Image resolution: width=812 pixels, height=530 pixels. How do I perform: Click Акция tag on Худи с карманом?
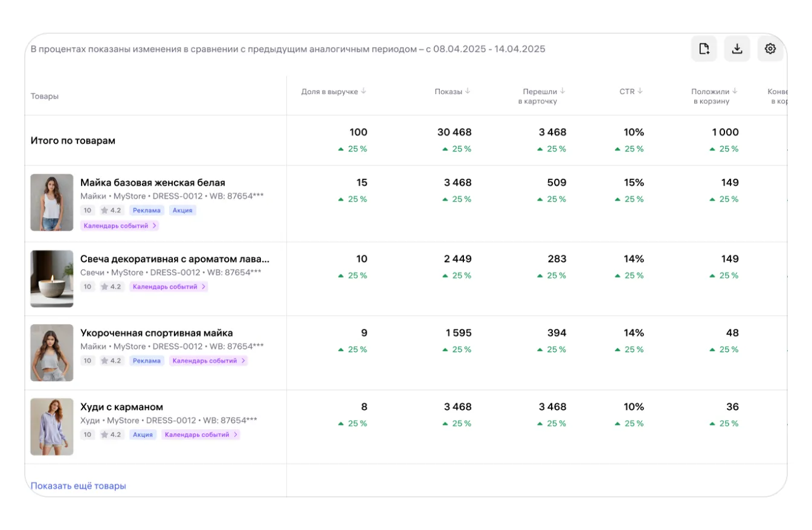[x=143, y=435]
